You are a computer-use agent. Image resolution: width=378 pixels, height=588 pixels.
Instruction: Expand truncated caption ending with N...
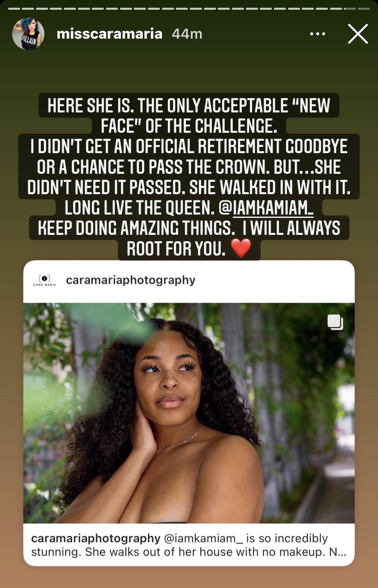click(337, 552)
